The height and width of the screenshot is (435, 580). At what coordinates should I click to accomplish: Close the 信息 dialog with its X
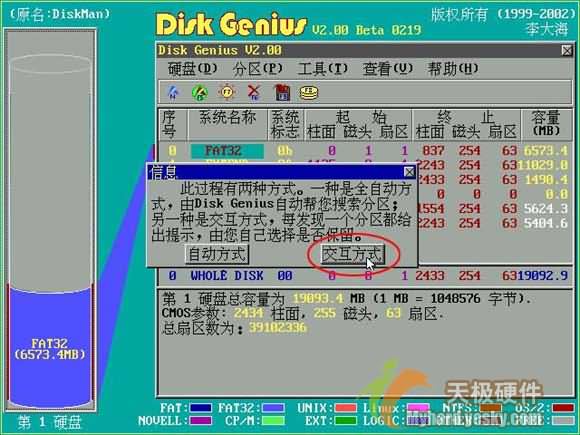click(409, 172)
